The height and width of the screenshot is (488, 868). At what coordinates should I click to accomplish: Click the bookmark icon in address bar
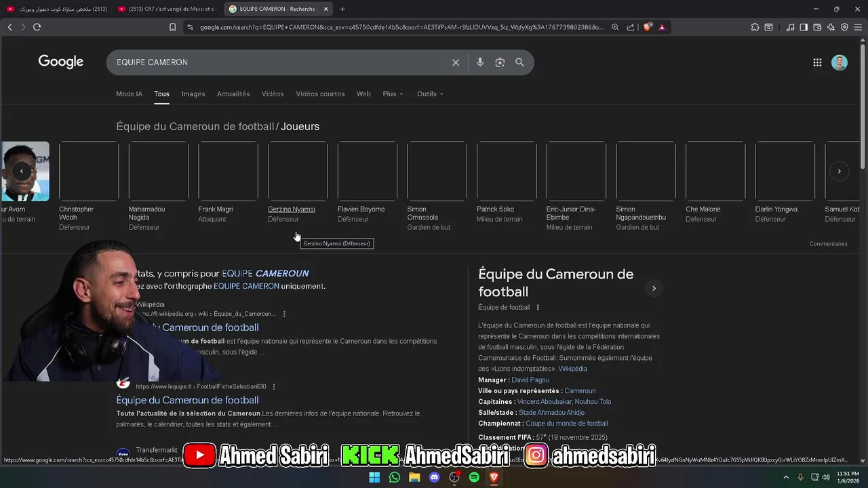[172, 27]
